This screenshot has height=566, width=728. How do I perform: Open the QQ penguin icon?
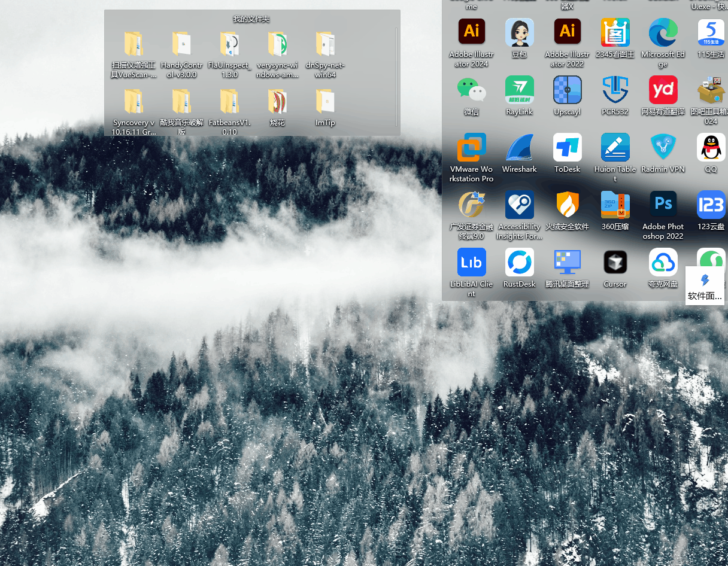pos(711,153)
